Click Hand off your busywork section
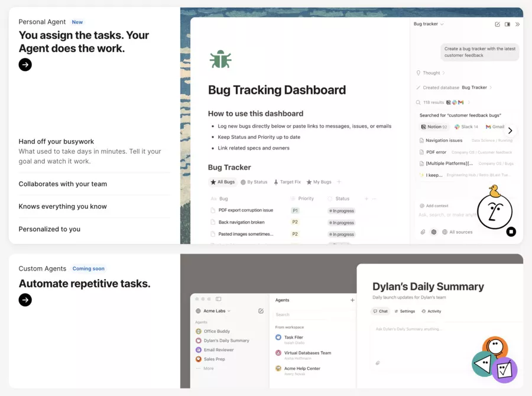This screenshot has height=396, width=532. (95, 151)
